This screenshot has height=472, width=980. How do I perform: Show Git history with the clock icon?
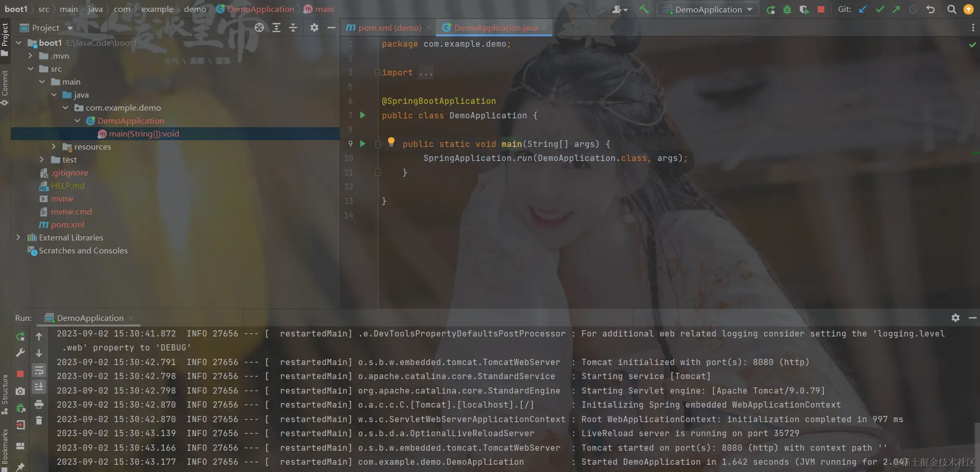913,9
